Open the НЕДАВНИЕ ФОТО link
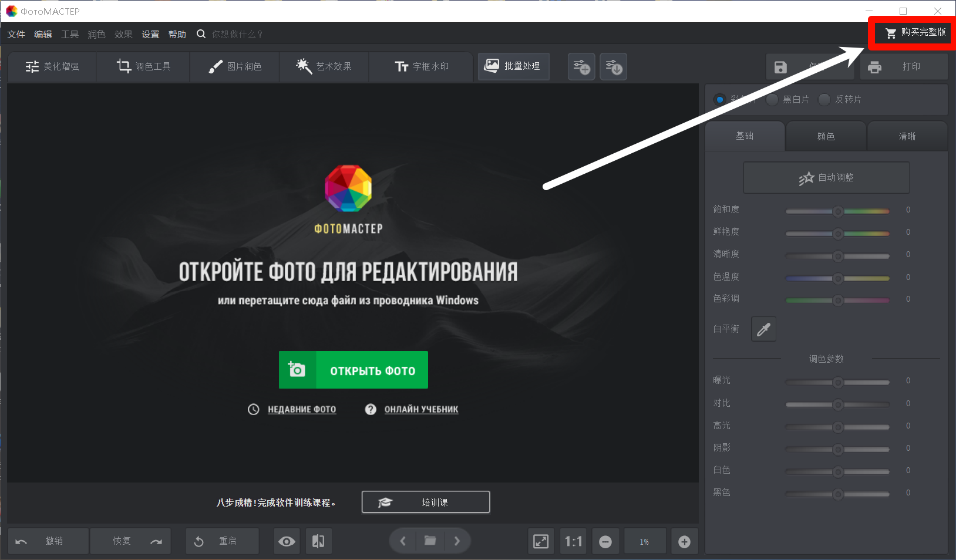The image size is (956, 560). point(302,409)
